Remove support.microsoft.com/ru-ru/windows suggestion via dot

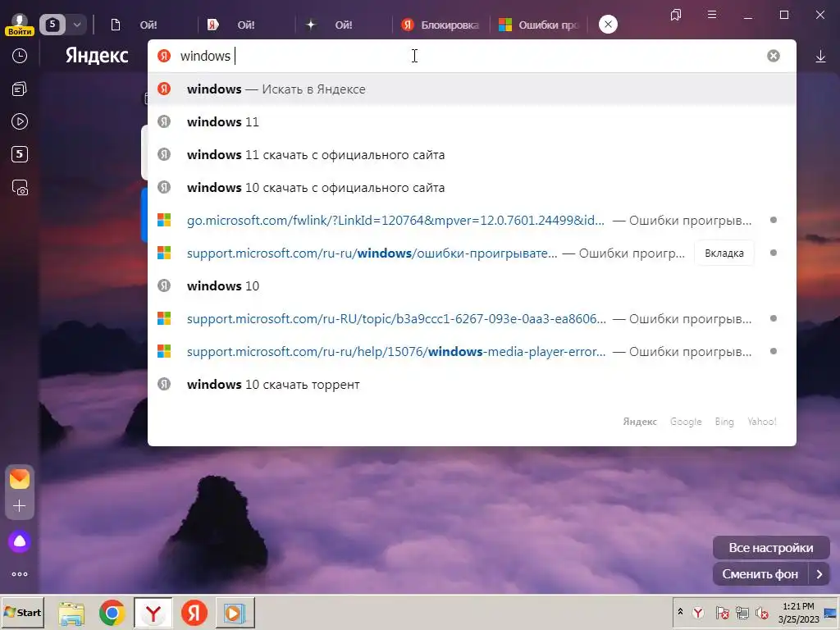[773, 253]
